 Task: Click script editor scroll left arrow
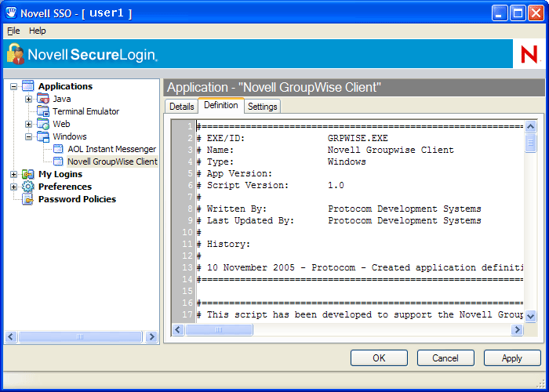click(x=178, y=330)
